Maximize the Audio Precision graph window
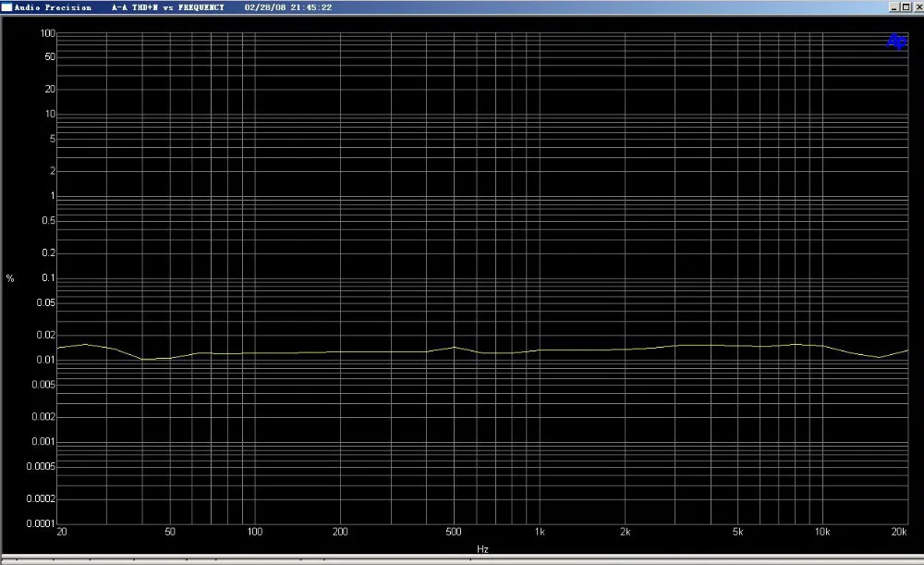The image size is (924, 565). point(906,7)
